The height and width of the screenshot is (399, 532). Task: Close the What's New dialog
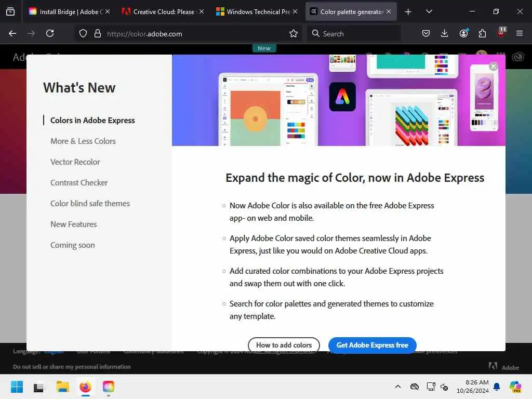click(x=494, y=66)
